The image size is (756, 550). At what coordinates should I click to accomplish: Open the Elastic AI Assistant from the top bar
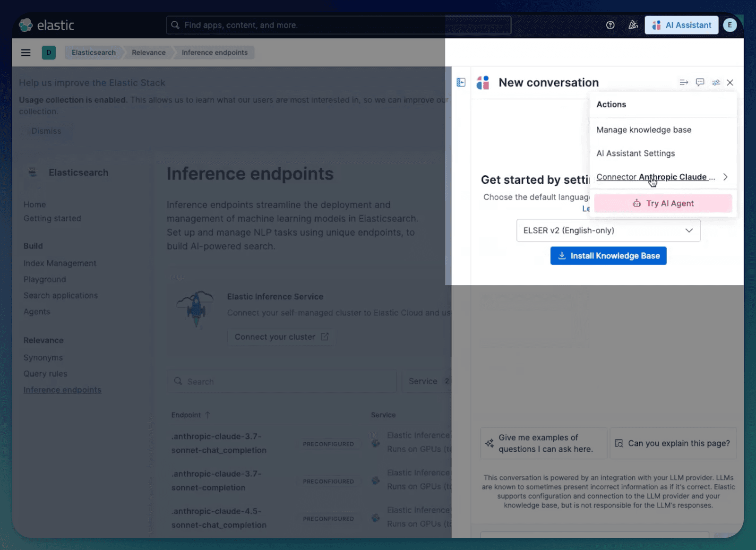(681, 25)
